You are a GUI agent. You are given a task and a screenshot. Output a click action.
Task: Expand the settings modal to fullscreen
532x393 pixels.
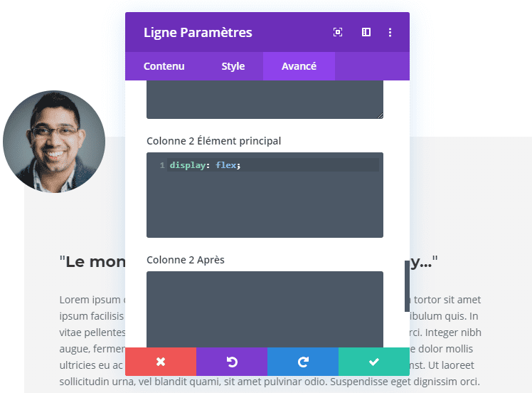(x=338, y=32)
